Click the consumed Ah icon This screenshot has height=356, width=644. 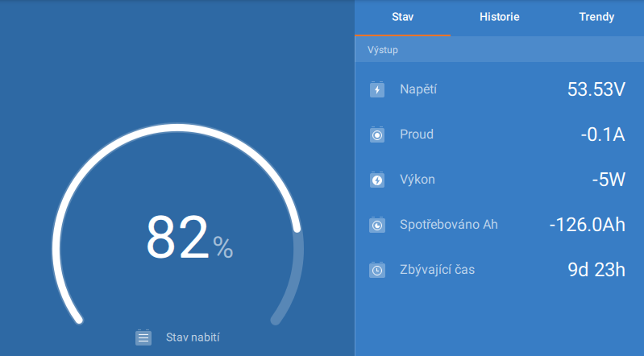tap(377, 225)
